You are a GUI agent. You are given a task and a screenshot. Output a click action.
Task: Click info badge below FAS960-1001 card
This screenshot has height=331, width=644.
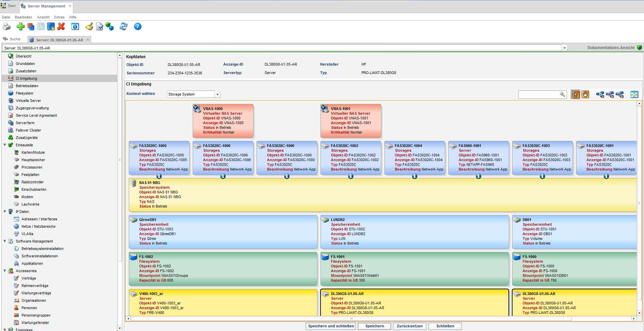point(479,176)
